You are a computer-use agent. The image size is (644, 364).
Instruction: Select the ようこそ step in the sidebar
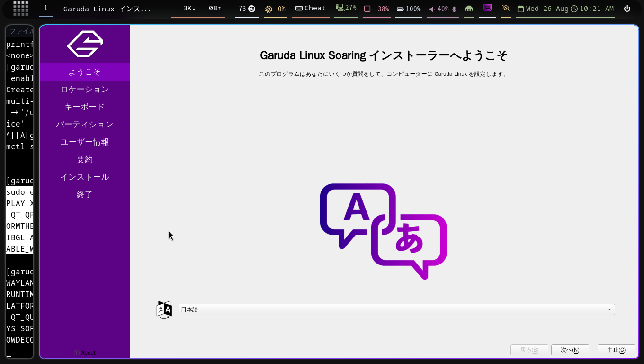[x=85, y=72]
